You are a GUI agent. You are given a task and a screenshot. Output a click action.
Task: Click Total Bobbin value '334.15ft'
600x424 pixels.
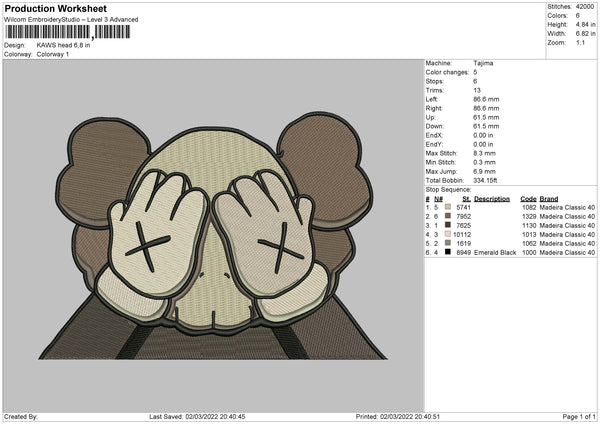(x=485, y=181)
